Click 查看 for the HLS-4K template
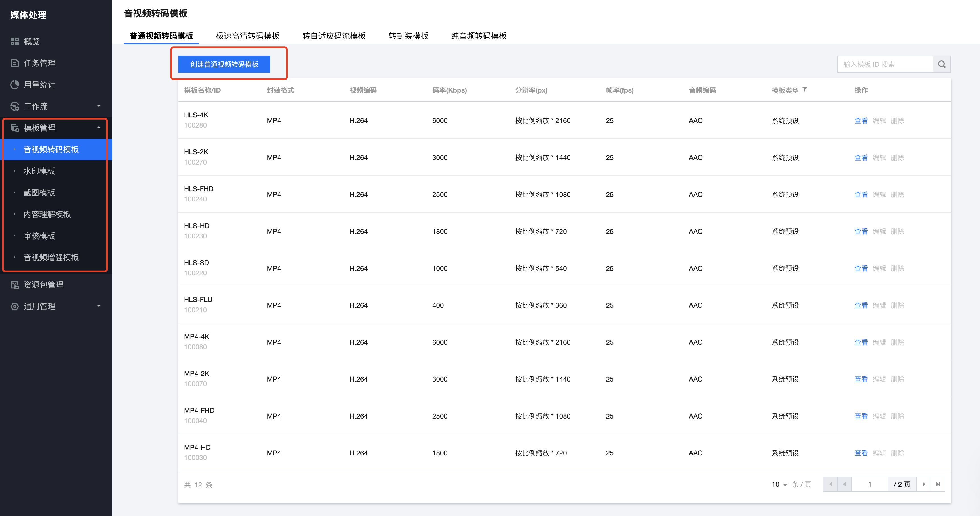 click(861, 121)
